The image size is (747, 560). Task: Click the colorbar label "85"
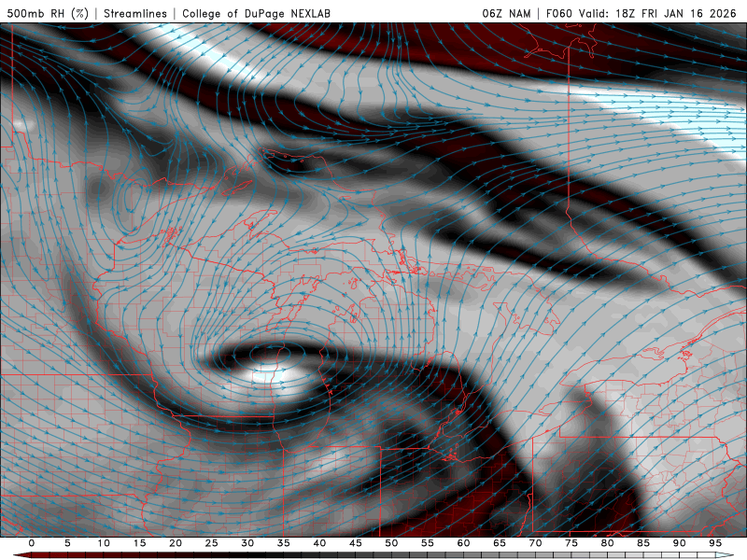click(x=643, y=543)
